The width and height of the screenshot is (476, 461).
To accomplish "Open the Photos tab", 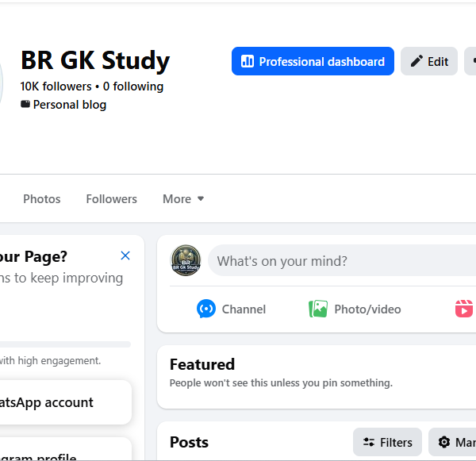I will click(42, 199).
